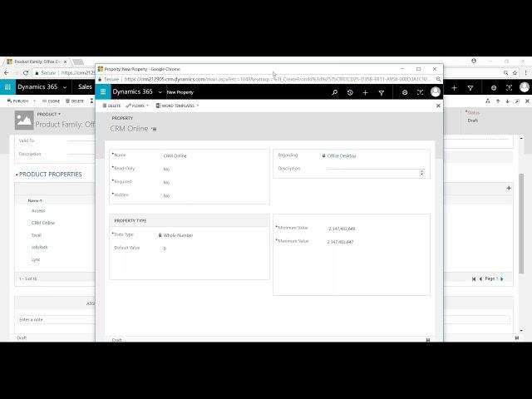532x399 pixels.
Task: Click the Description text area
Action: (x=372, y=169)
